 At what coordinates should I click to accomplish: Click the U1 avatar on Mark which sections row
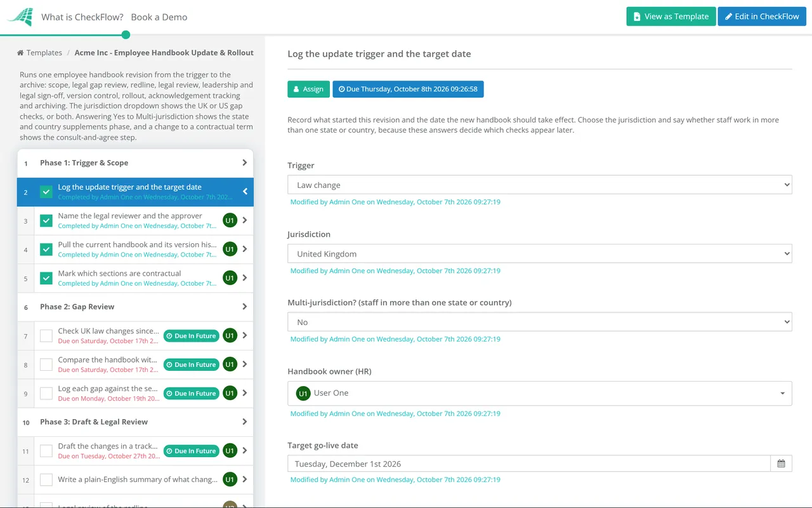point(230,278)
